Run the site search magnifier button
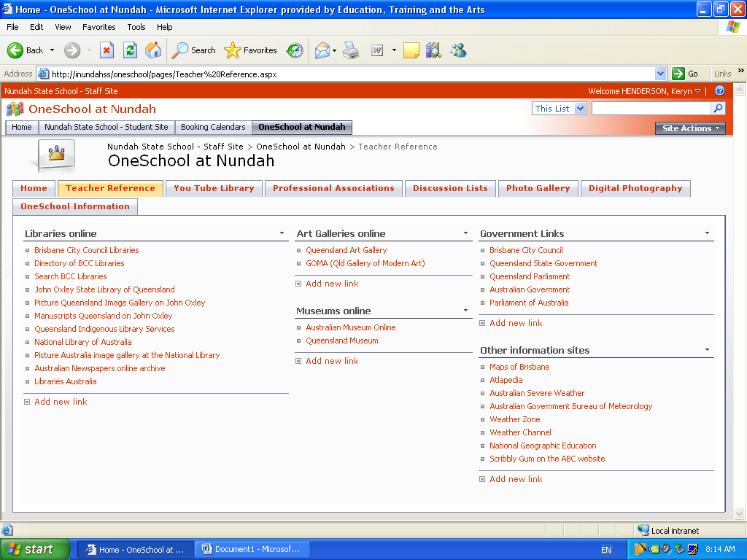Viewport: 747px width, 560px height. (x=718, y=109)
